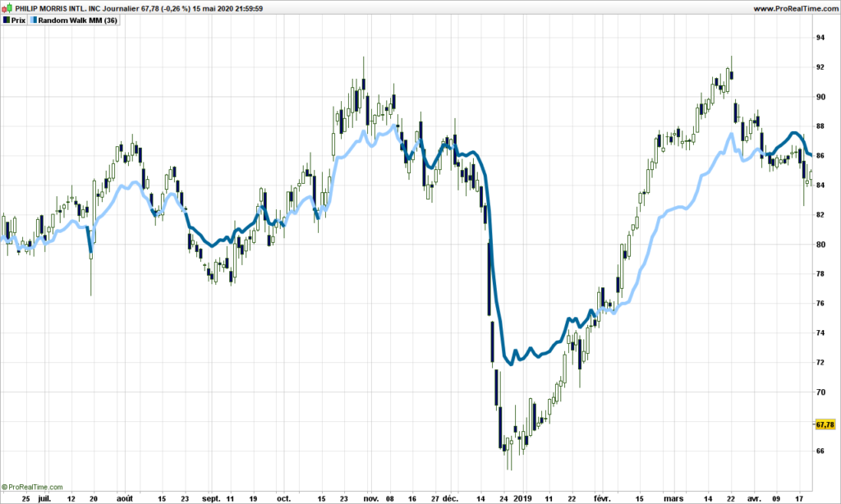The height and width of the screenshot is (504, 841).
Task: Click the avr. month label on the time axis
Action: pos(754,498)
